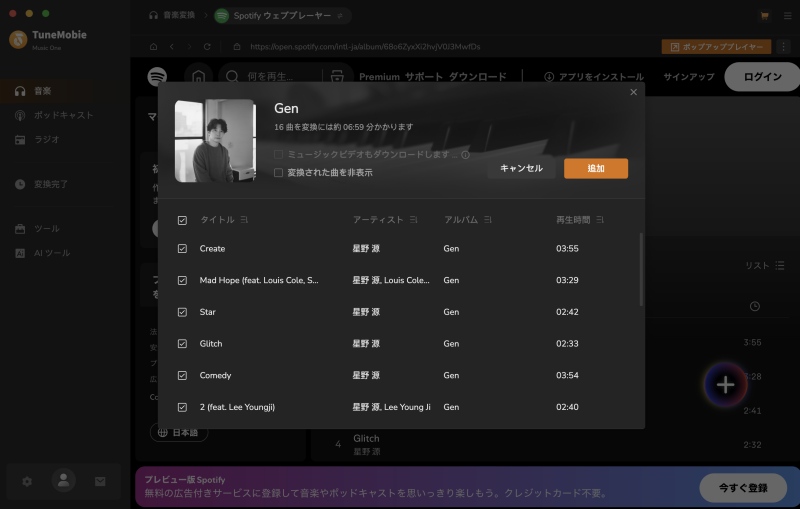Click the clock duration column icon
The height and width of the screenshot is (509, 800).
point(755,307)
